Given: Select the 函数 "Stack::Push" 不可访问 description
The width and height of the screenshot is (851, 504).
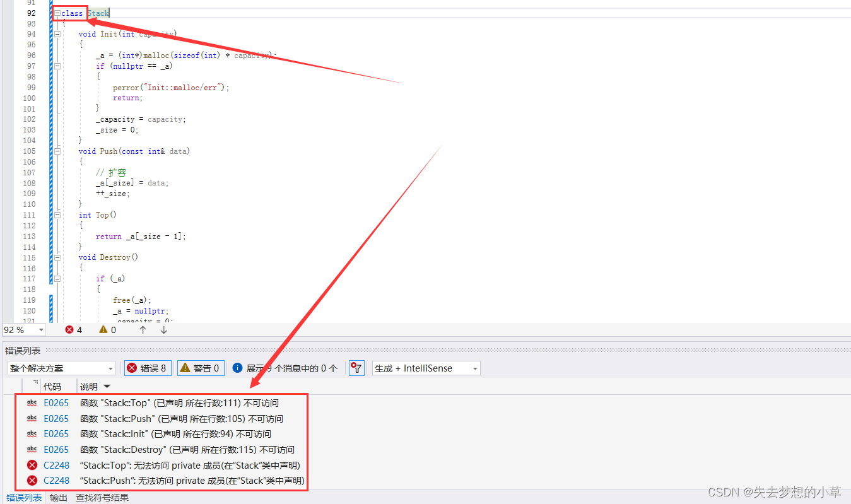Looking at the screenshot, I should (182, 419).
